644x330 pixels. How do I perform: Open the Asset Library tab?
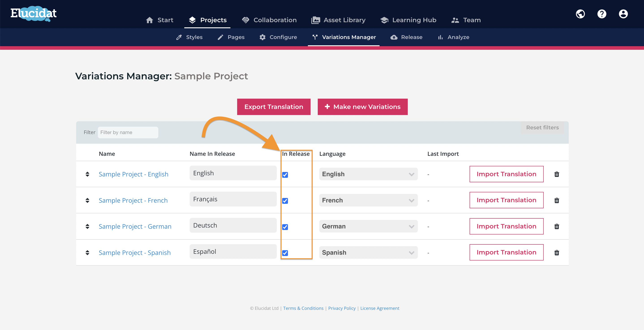pos(338,20)
